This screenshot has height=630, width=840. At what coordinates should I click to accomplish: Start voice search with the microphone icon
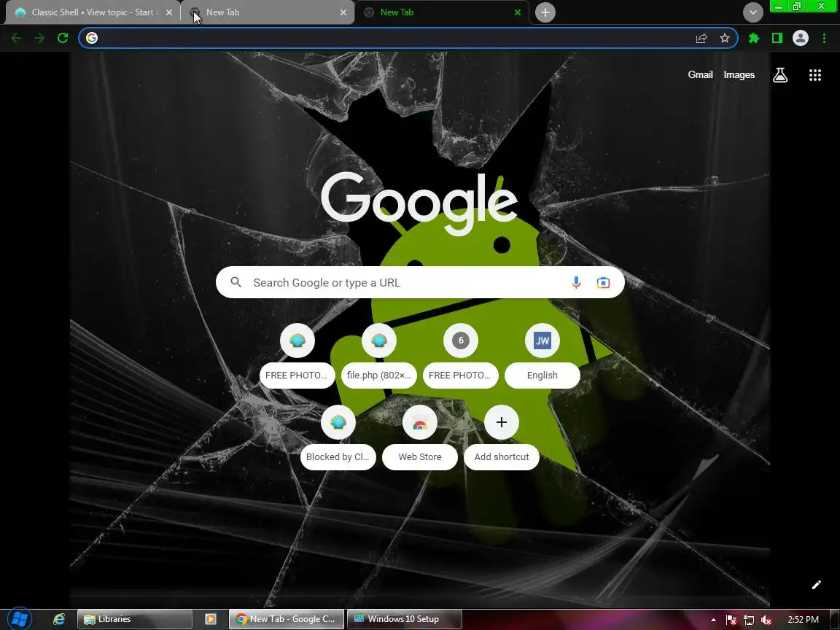click(x=577, y=282)
